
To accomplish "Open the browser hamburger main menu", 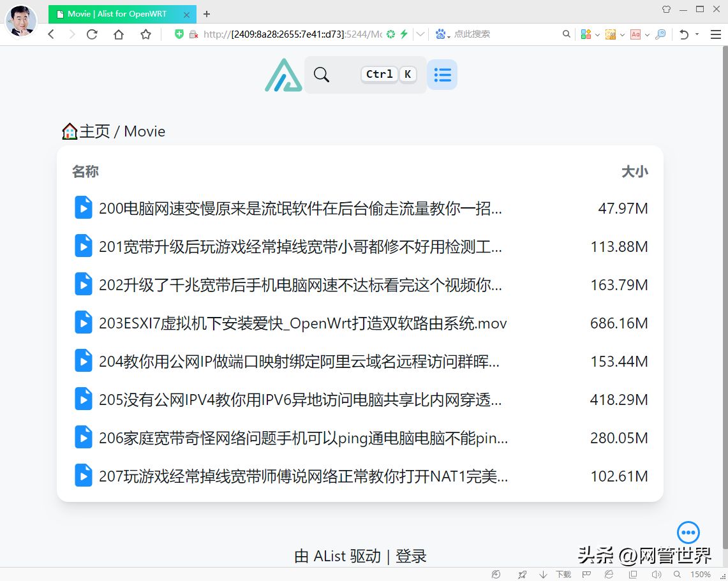I will 715,34.
